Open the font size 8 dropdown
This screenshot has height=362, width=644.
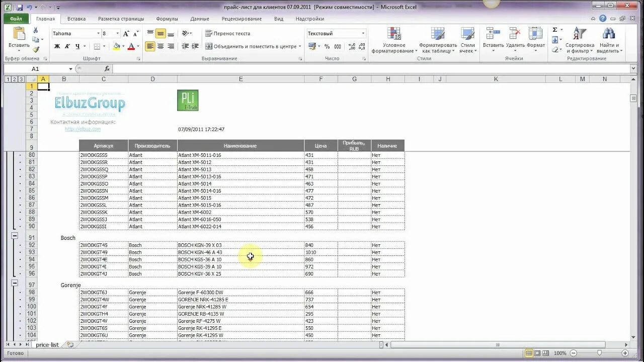(x=118, y=34)
